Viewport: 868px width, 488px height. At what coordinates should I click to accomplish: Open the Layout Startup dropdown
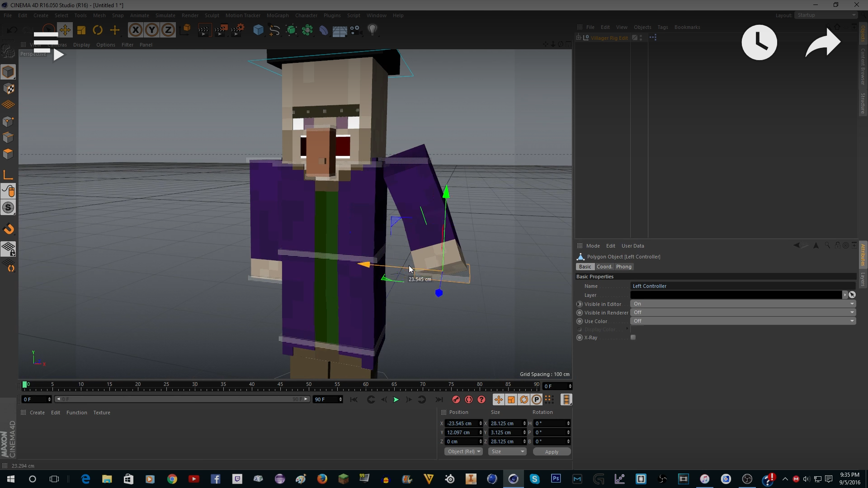[826, 15]
